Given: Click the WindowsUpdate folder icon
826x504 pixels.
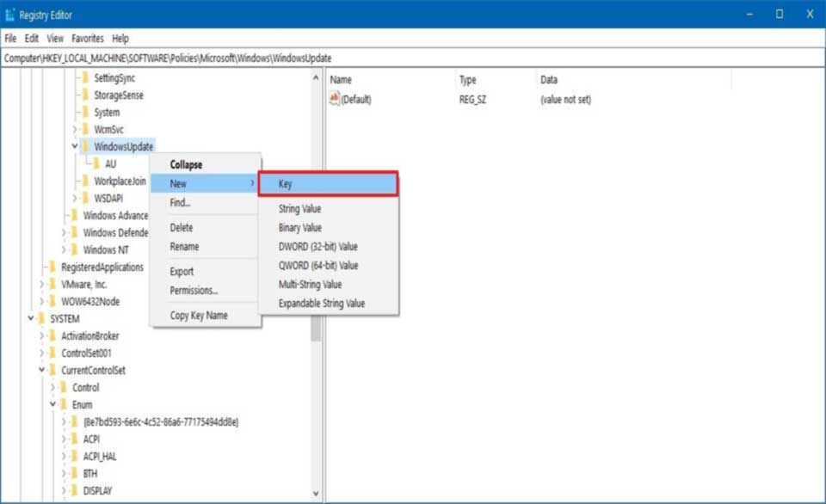Looking at the screenshot, I should pos(85,146).
